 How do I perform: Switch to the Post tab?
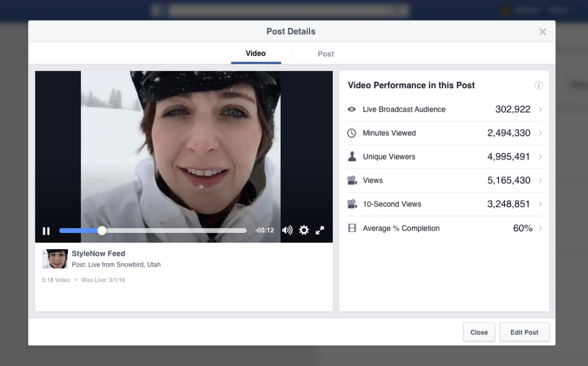pos(325,53)
